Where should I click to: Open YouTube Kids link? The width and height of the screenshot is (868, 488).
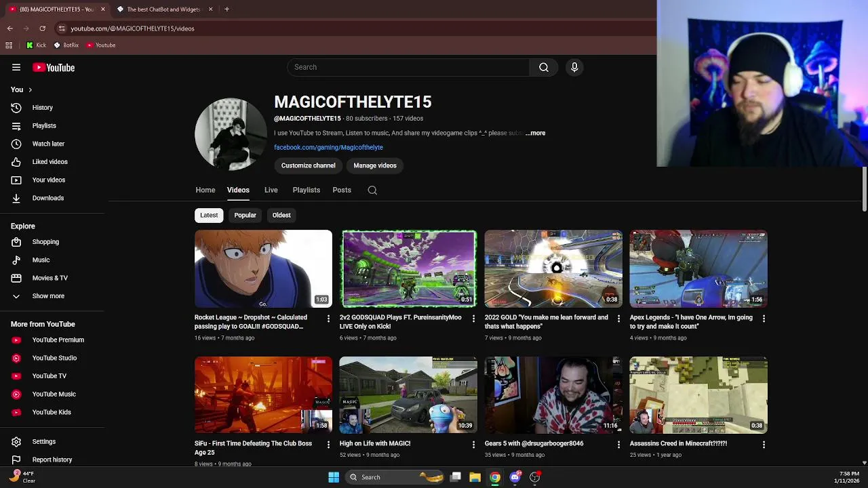(x=52, y=412)
